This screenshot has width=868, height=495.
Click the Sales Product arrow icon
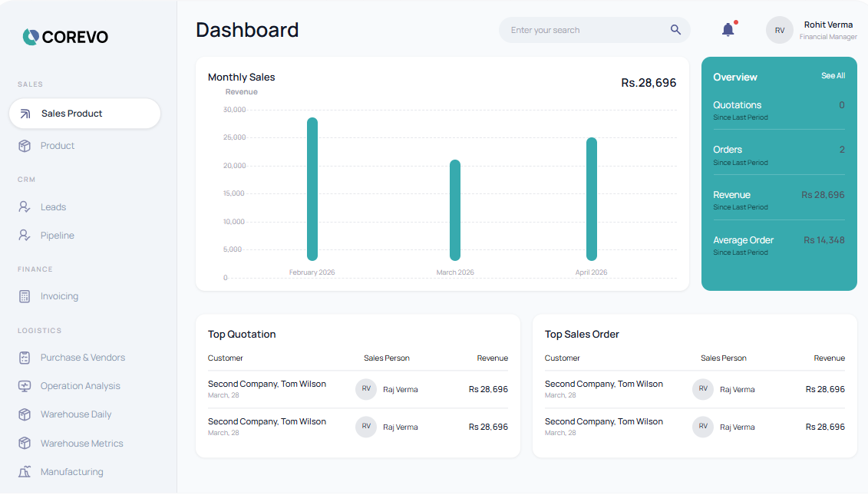tap(25, 114)
